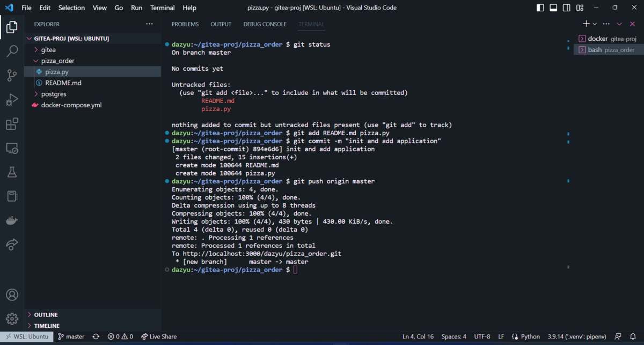The image size is (644, 345).
Task: Open Explorer views and more actions ellipsis
Action: [149, 24]
